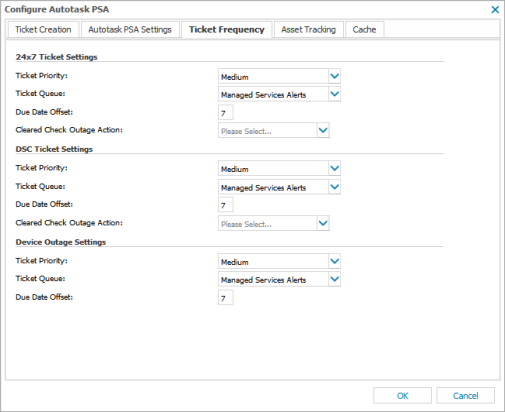
Task: Open Device Outage Ticket Priority dropdown arrow
Action: (x=334, y=261)
